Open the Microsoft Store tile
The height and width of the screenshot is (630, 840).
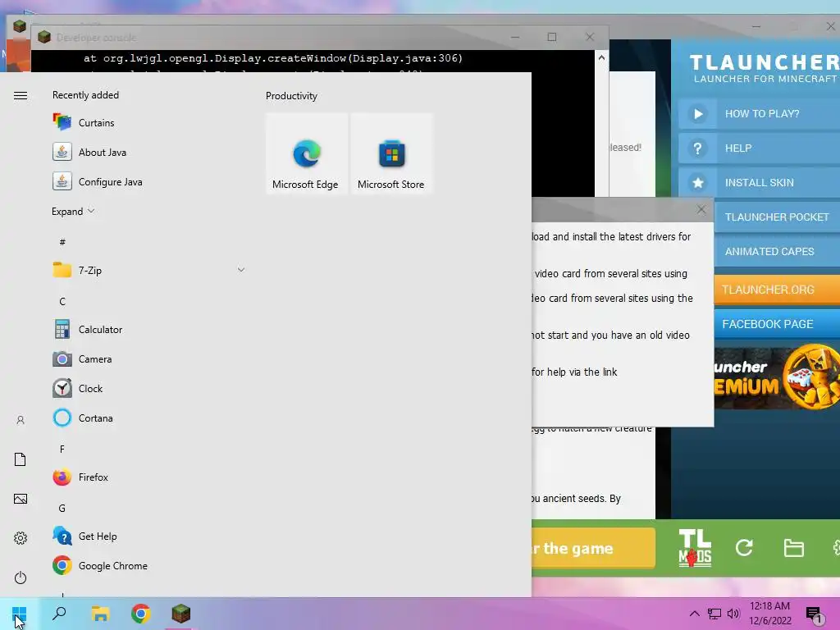pos(391,153)
